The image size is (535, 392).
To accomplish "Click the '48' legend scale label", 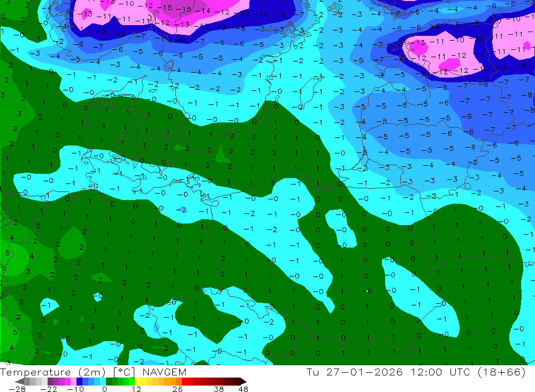I will [x=243, y=389].
